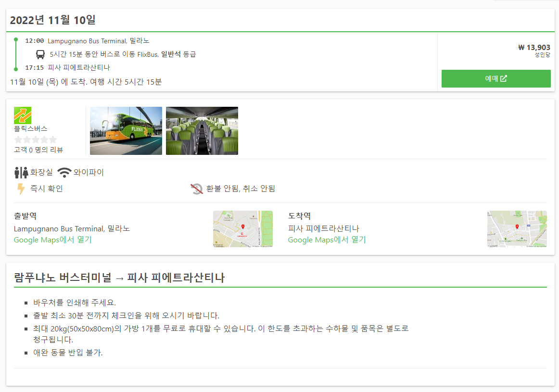The image size is (559, 392).
Task: Click the 출발역 heading
Action: click(x=25, y=216)
